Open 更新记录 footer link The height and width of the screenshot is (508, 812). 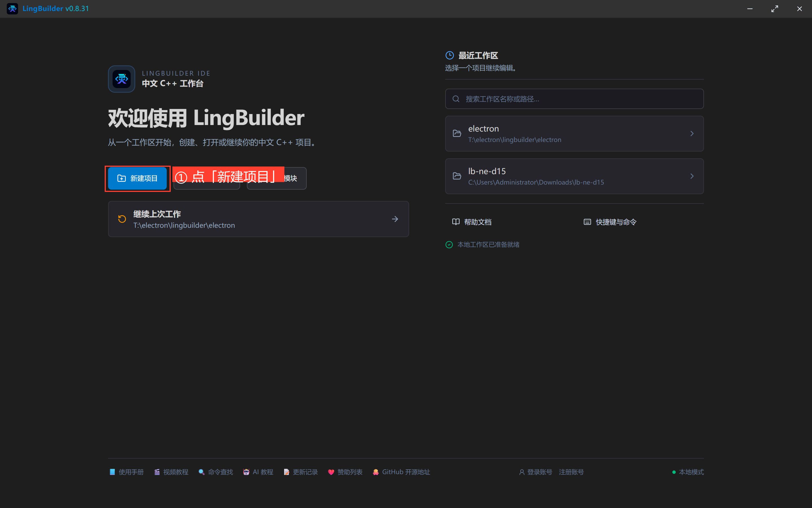coord(300,472)
